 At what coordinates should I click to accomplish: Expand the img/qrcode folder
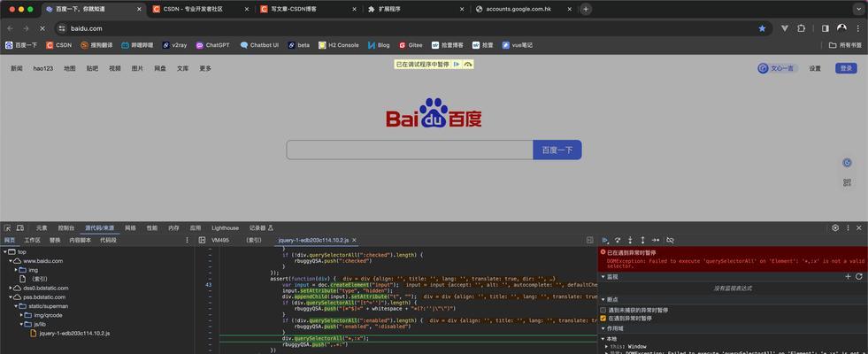pyautogui.click(x=21, y=315)
